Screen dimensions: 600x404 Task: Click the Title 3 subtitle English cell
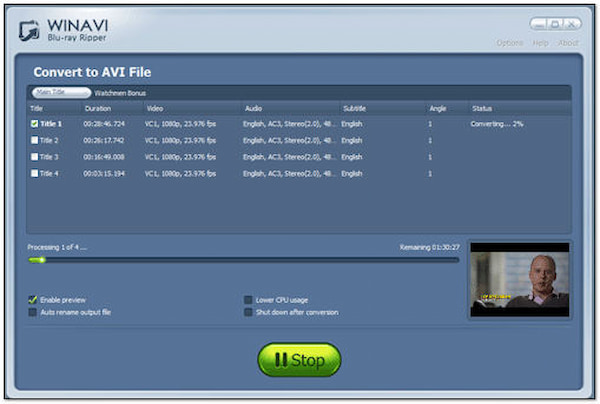coord(352,157)
